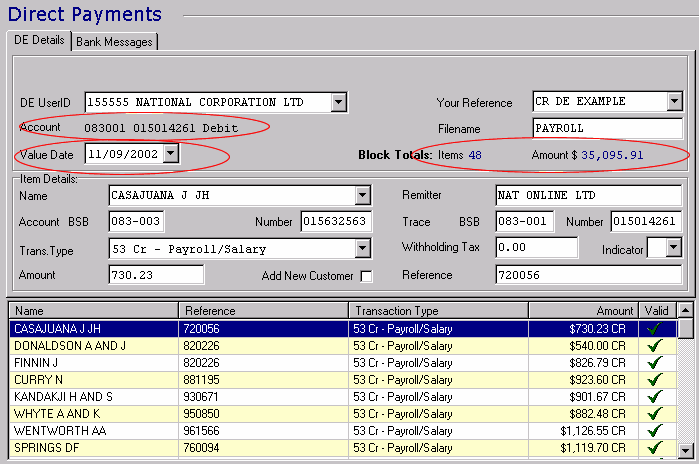
Task: Select the CURRY N row
Action: pos(343,380)
